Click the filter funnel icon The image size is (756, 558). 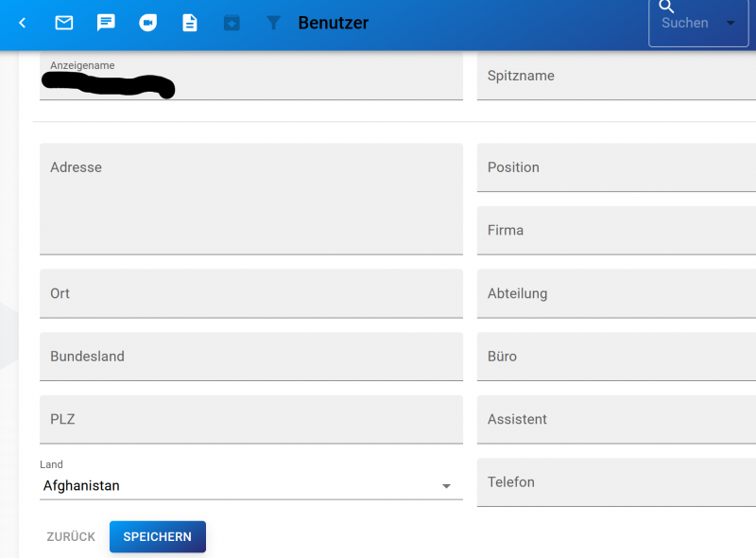tap(273, 23)
